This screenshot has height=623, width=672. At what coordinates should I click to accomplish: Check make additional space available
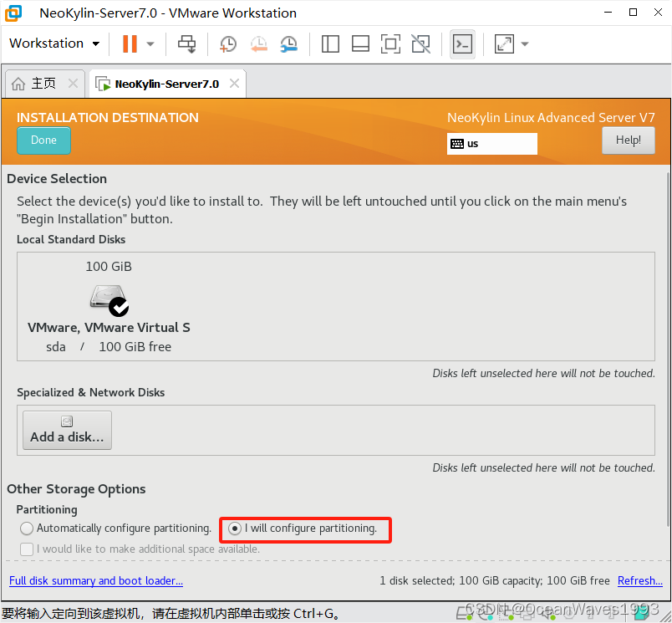[x=140, y=549]
